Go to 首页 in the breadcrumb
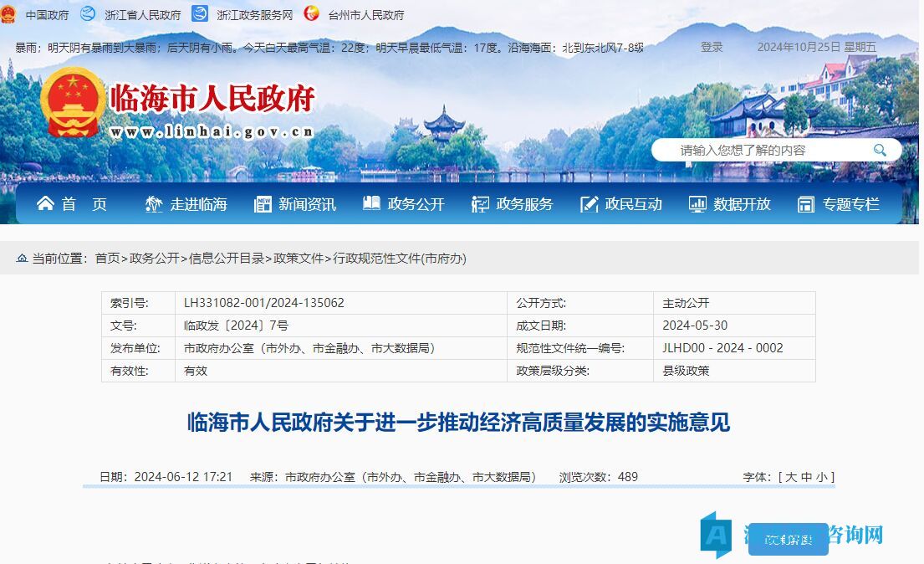The image size is (924, 564). 107,259
